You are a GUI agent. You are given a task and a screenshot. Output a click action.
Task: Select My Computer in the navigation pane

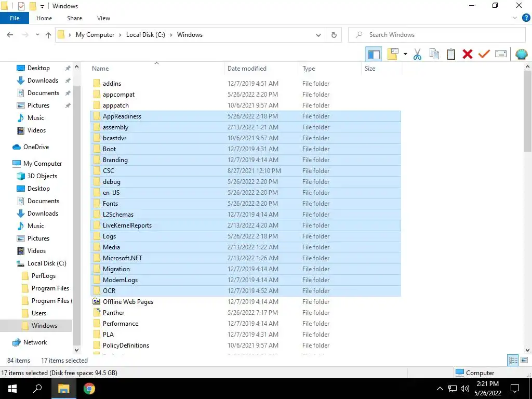(43, 164)
